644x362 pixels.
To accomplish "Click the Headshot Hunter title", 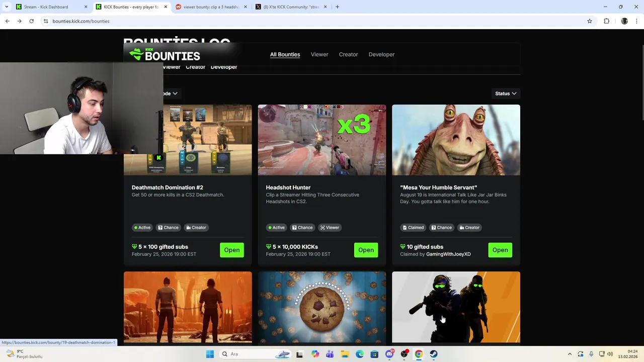I will coord(288,188).
